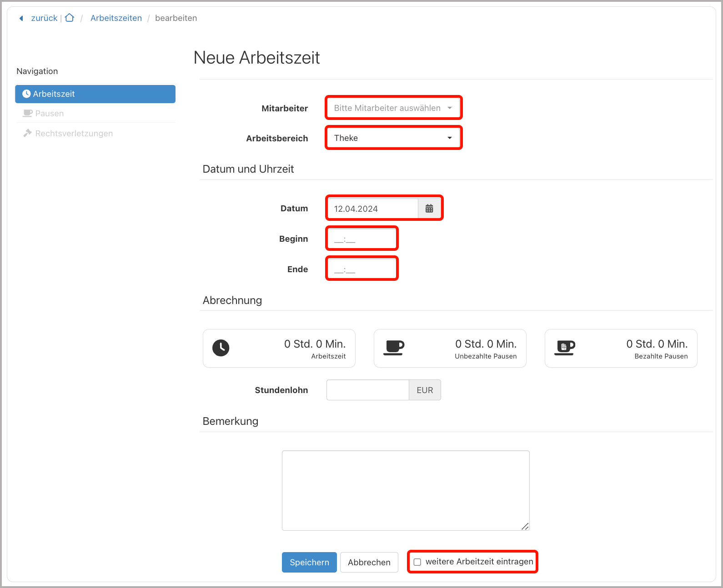
Task: Click into the Ende time field
Action: [x=362, y=269]
